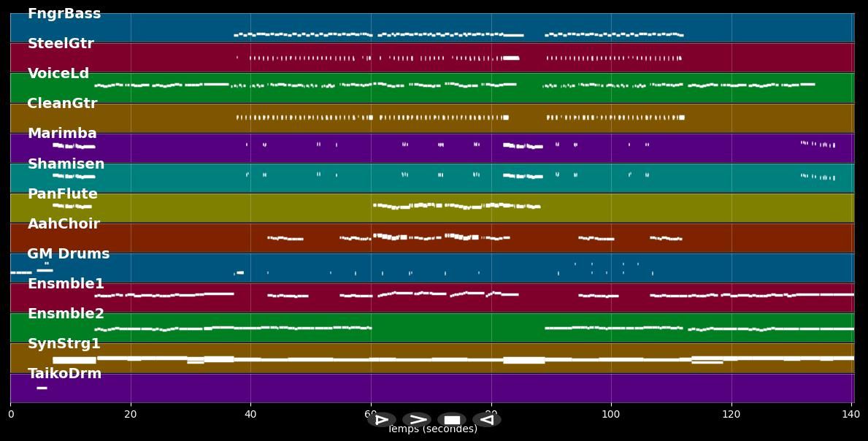Select the AahChoir track label
868x441 pixels.
pyautogui.click(x=64, y=224)
